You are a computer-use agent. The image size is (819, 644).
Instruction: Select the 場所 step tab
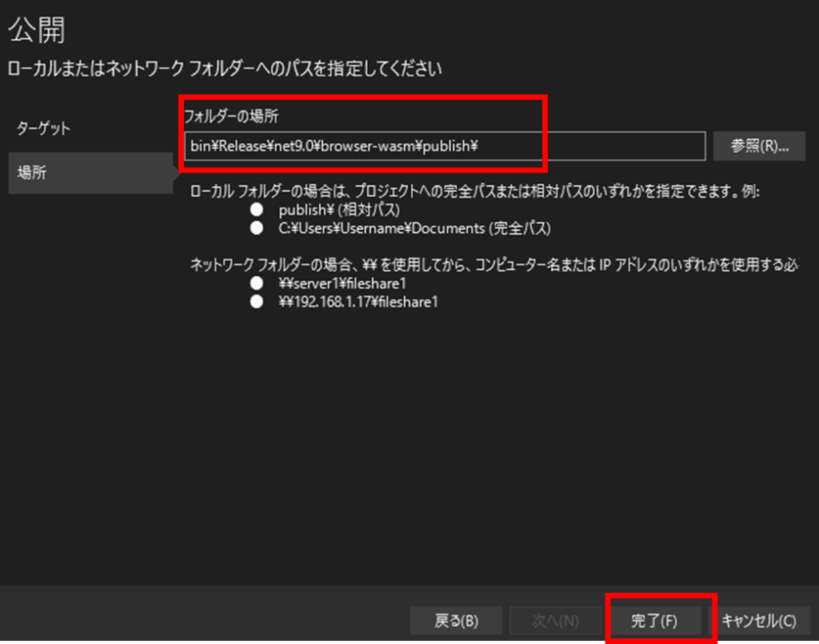click(32, 173)
